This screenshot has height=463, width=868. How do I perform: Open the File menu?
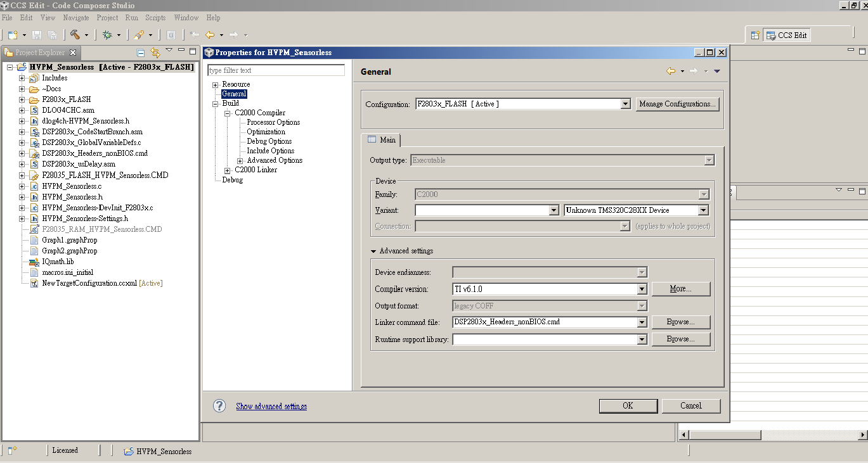click(7, 18)
